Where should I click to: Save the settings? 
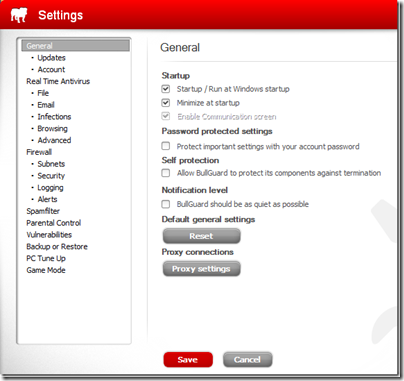tap(188, 360)
